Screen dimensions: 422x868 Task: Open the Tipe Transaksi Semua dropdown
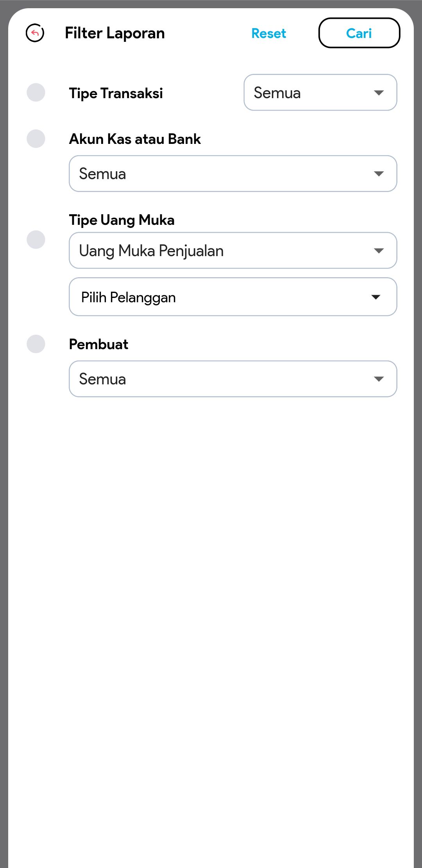313,93
